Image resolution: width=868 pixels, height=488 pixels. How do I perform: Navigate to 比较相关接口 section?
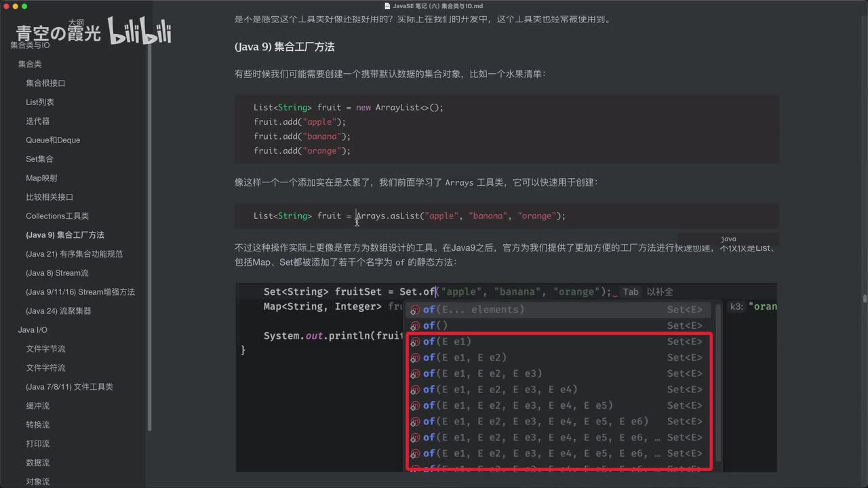[x=50, y=197]
